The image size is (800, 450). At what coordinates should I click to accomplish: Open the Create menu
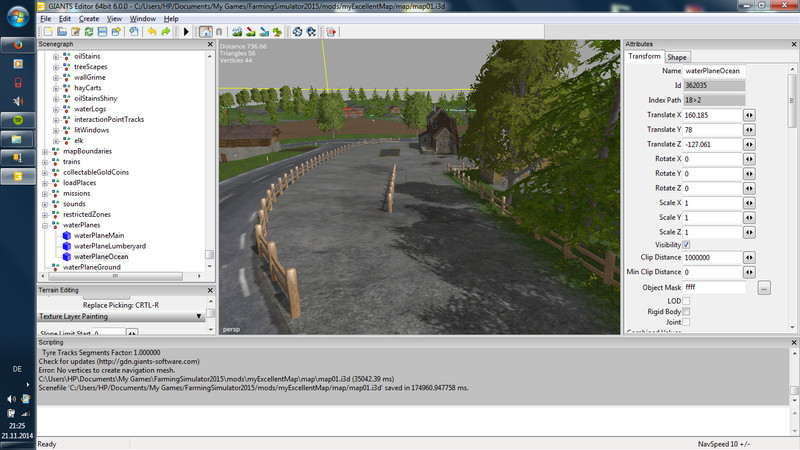click(89, 19)
